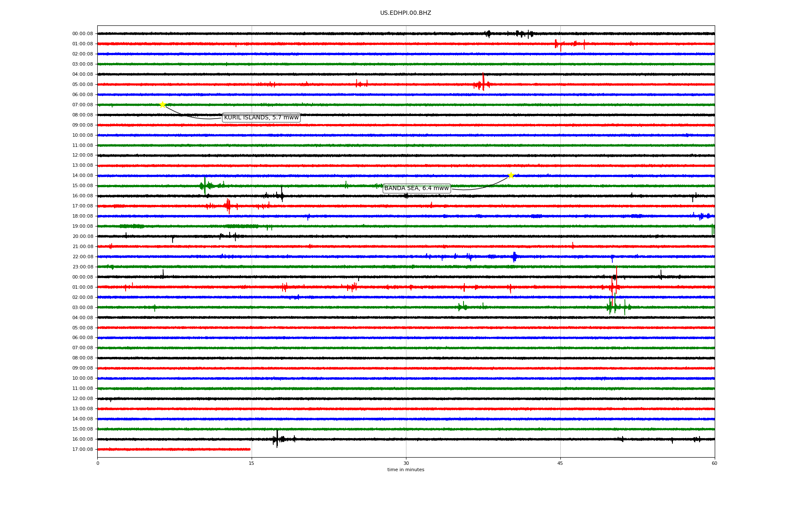Click the 0 tick on x-axis

click(98, 463)
